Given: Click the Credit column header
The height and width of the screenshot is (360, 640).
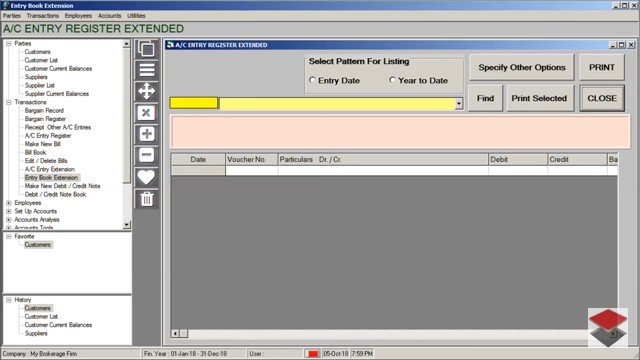Looking at the screenshot, I should (x=577, y=160).
